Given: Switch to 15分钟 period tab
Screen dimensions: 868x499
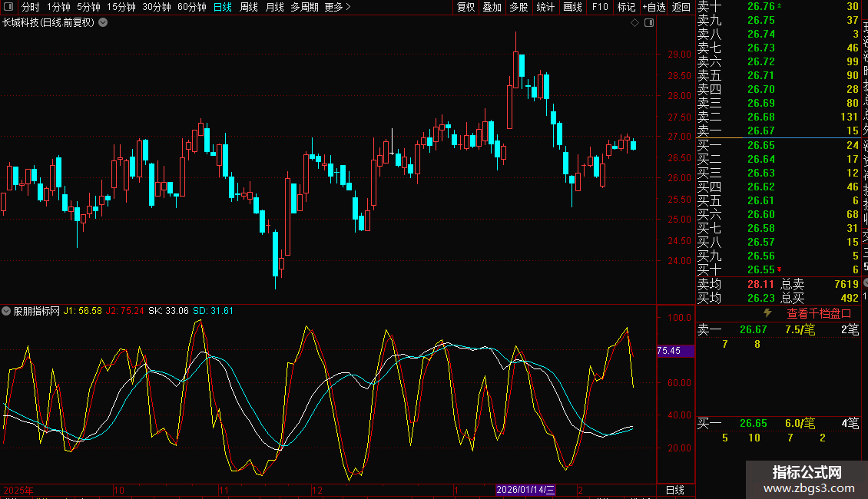Looking at the screenshot, I should 121,7.
